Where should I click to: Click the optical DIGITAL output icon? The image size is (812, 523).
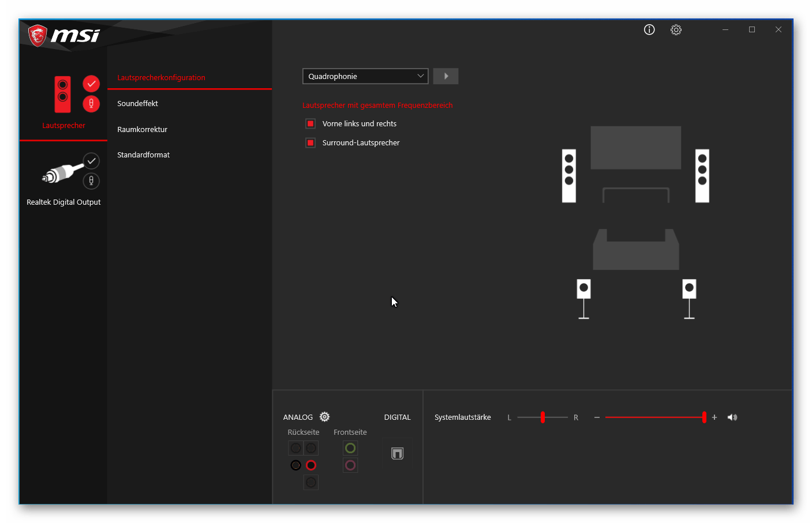397,453
